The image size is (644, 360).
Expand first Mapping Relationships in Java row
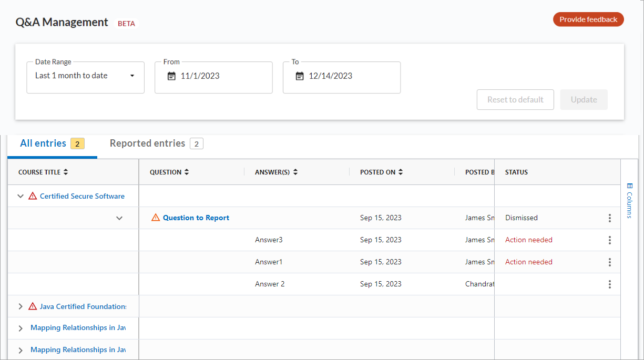pyautogui.click(x=21, y=328)
